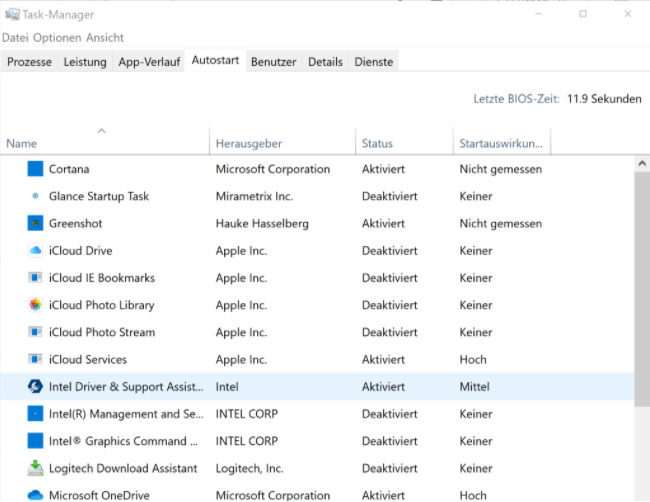
Task: Select the Glance Startup Task entry
Action: pyautogui.click(x=99, y=196)
